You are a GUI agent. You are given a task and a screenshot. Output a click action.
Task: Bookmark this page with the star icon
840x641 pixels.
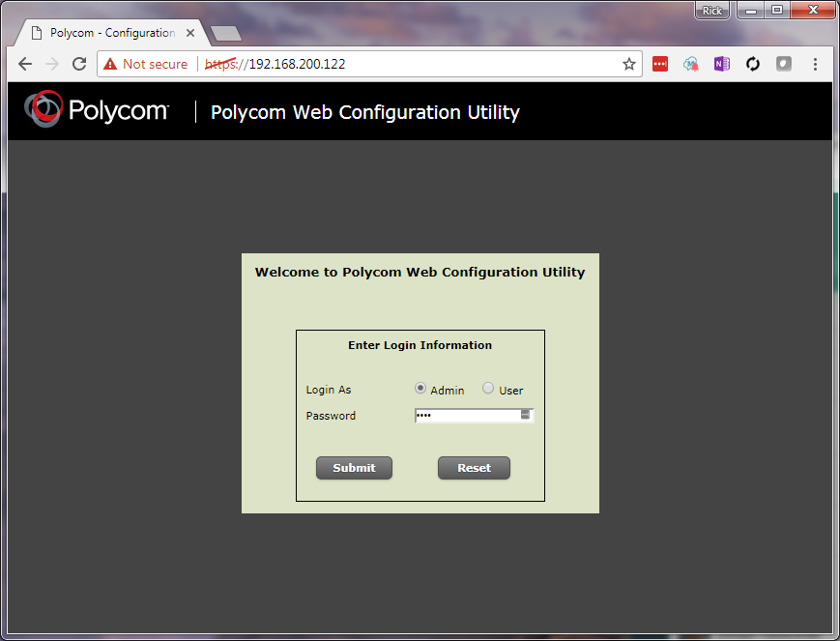pos(629,65)
